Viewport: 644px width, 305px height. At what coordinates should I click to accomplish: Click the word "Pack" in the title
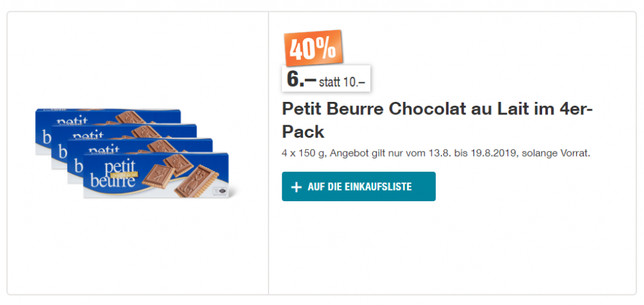coord(303,131)
